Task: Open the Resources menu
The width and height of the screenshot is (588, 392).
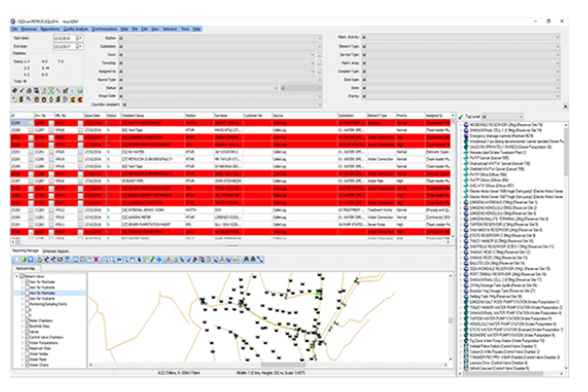Action: (x=29, y=29)
